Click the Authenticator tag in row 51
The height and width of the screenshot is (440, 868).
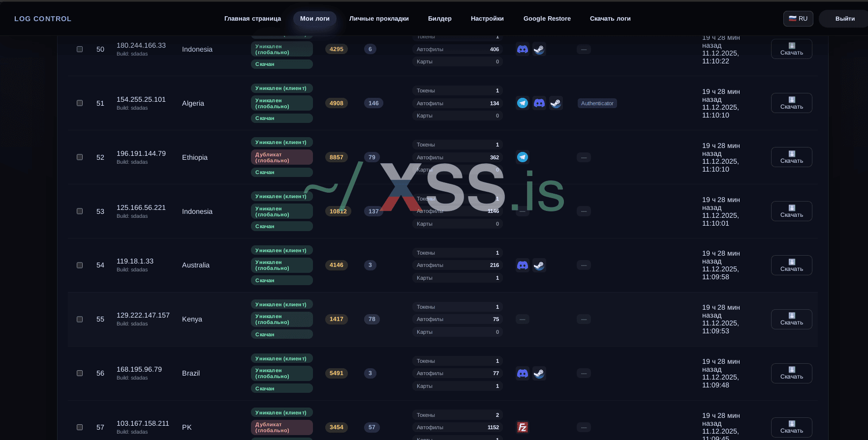597,103
